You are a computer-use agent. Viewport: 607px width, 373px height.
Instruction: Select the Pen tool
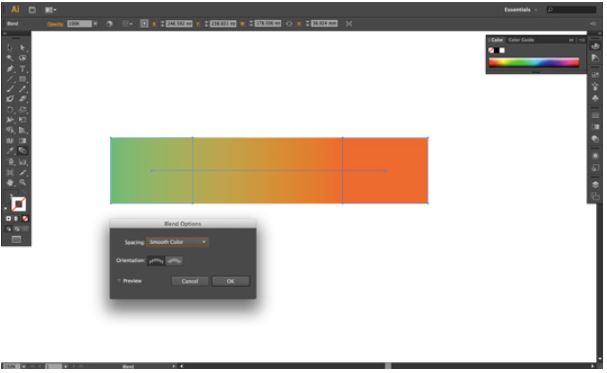coord(10,69)
